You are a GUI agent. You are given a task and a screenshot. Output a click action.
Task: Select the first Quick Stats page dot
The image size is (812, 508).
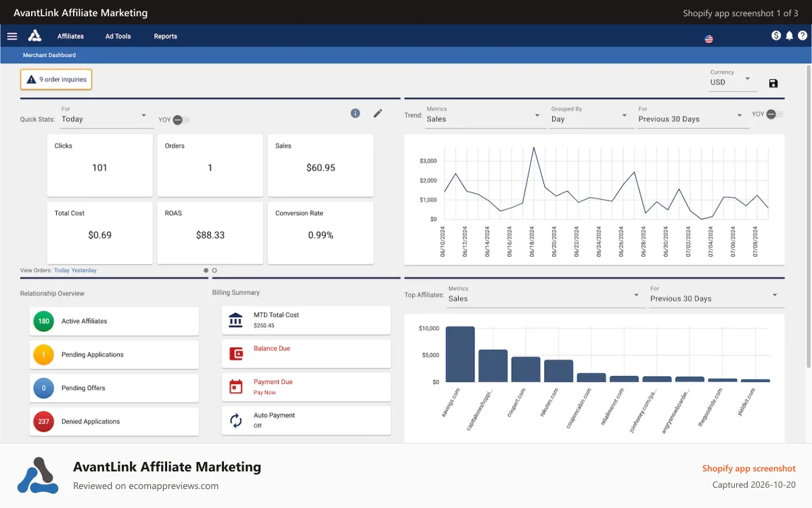tap(206, 270)
